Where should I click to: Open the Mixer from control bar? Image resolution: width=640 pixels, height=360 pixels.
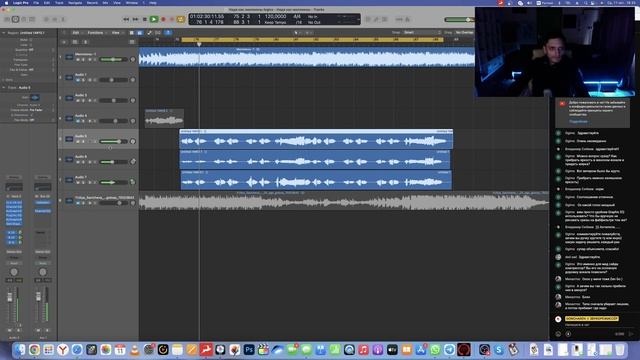point(55,19)
